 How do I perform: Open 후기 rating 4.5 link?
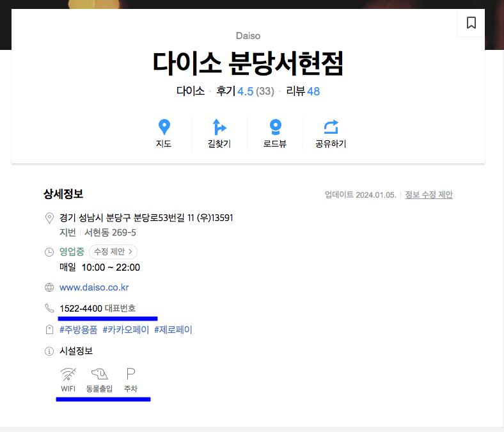(x=245, y=92)
